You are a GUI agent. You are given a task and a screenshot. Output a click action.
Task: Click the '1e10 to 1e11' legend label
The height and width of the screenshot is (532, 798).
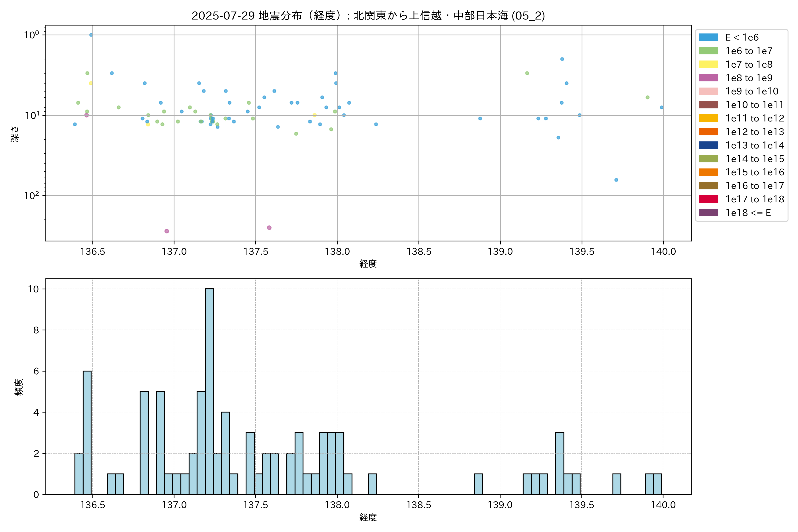point(754,105)
